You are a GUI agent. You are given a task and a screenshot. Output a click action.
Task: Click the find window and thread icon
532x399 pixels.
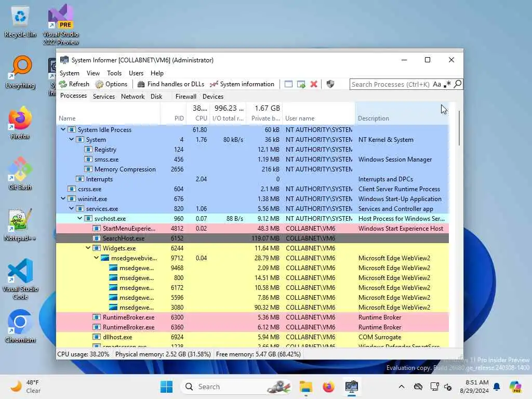click(301, 84)
